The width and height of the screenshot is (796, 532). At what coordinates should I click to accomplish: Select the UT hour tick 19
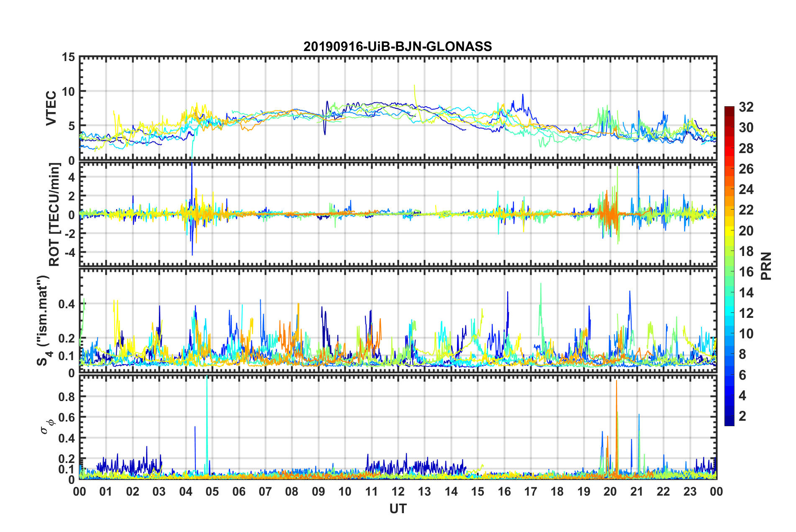pyautogui.click(x=584, y=491)
